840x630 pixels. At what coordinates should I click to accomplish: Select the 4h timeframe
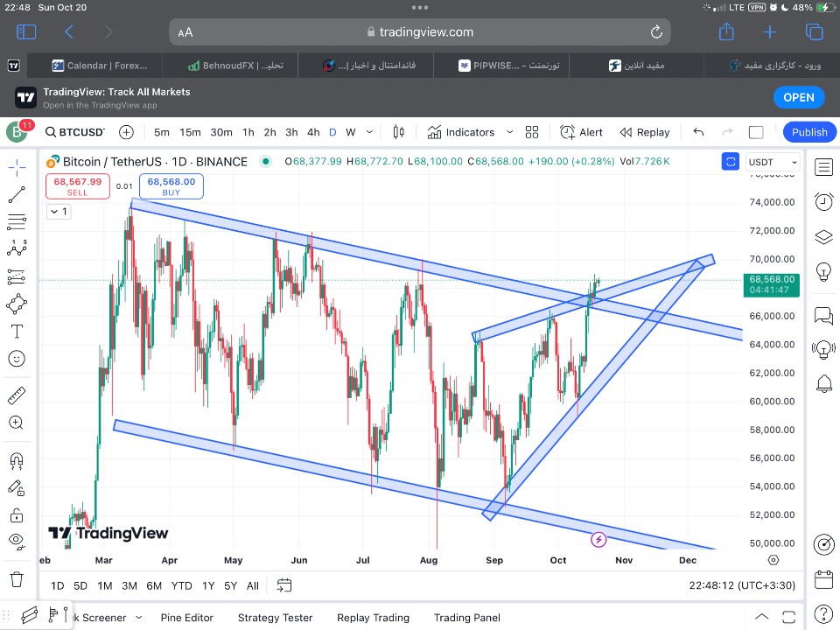(x=313, y=132)
